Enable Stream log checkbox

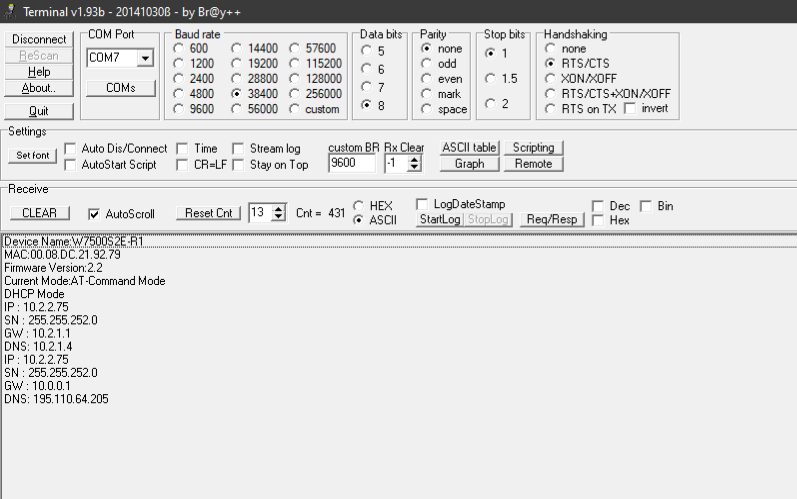[238, 148]
